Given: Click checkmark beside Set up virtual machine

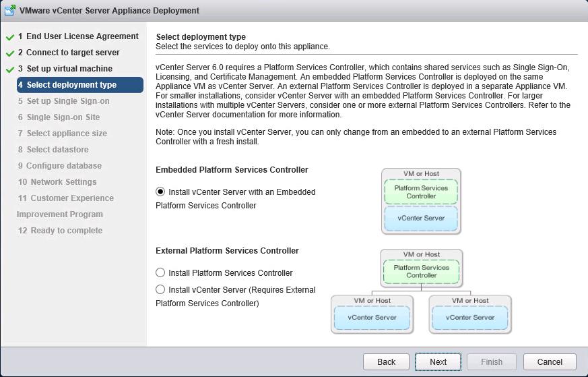Looking at the screenshot, I should 10,69.
